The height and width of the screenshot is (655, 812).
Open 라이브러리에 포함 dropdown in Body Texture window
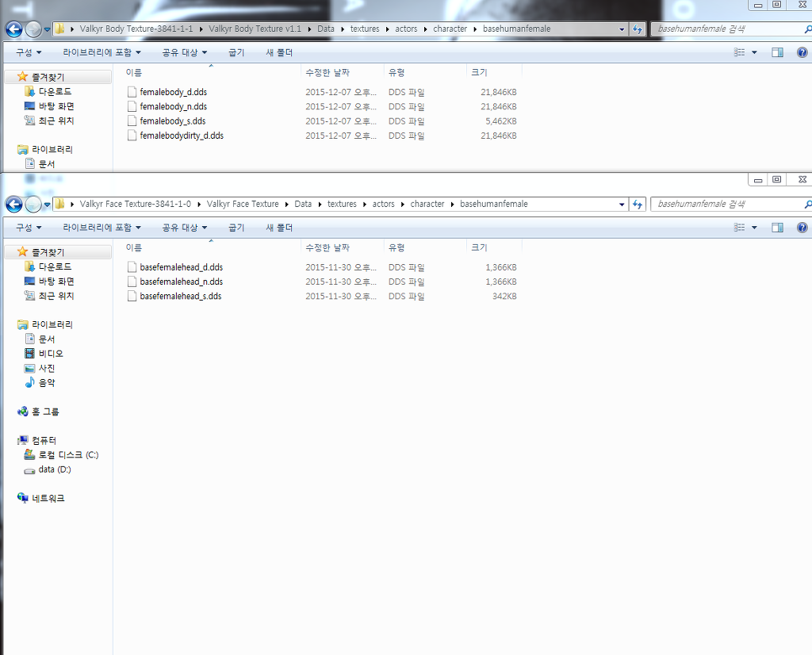click(x=101, y=52)
